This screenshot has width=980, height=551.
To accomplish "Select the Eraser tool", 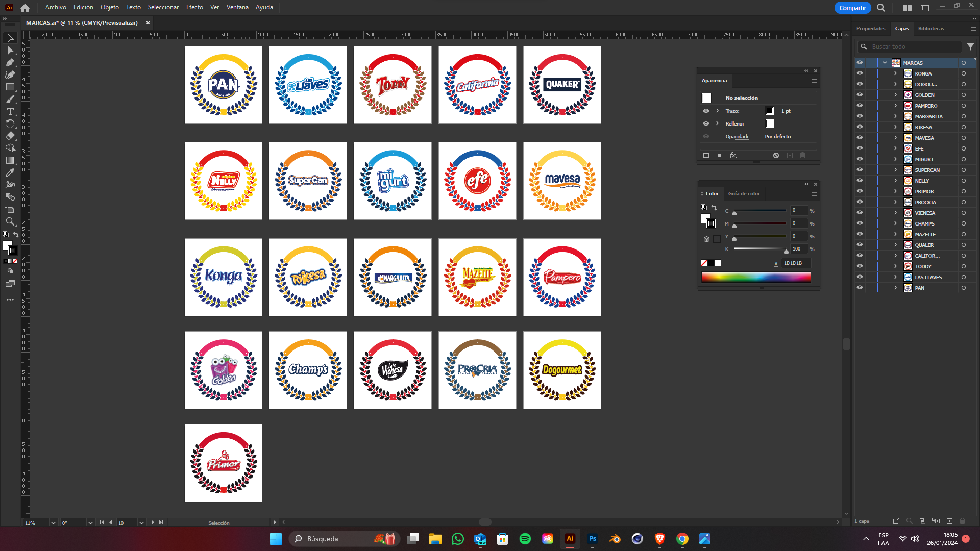I will point(10,136).
